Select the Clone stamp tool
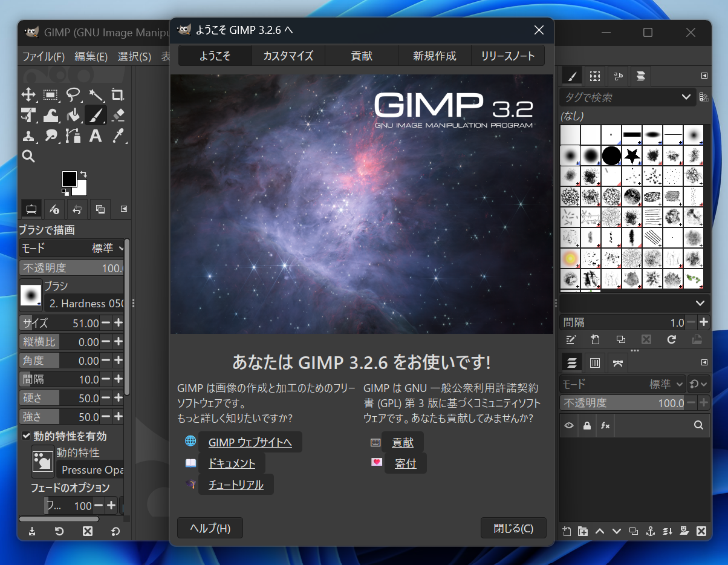 point(28,136)
